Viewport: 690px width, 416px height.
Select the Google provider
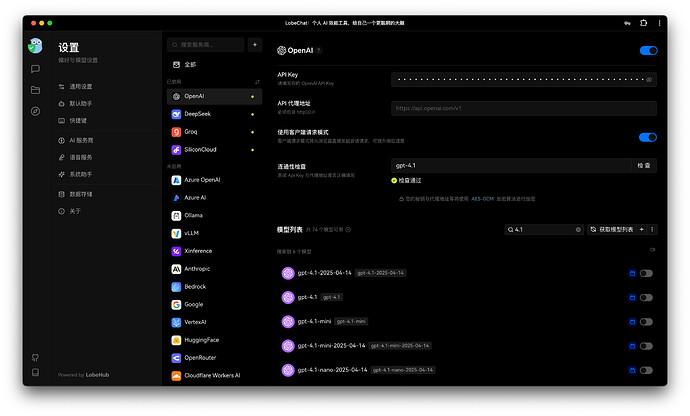(x=214, y=305)
